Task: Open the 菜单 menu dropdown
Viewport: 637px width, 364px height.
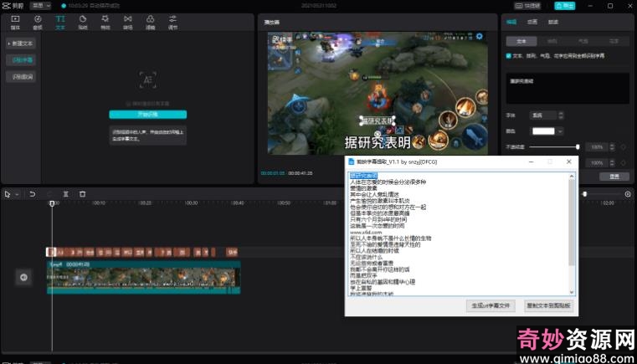Action: (39, 5)
